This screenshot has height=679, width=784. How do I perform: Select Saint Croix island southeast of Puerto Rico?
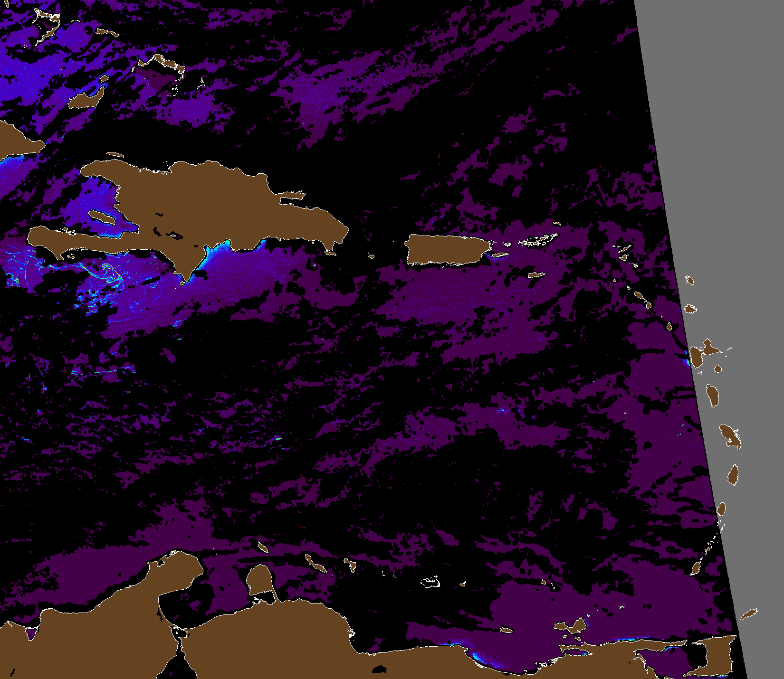coord(536,275)
